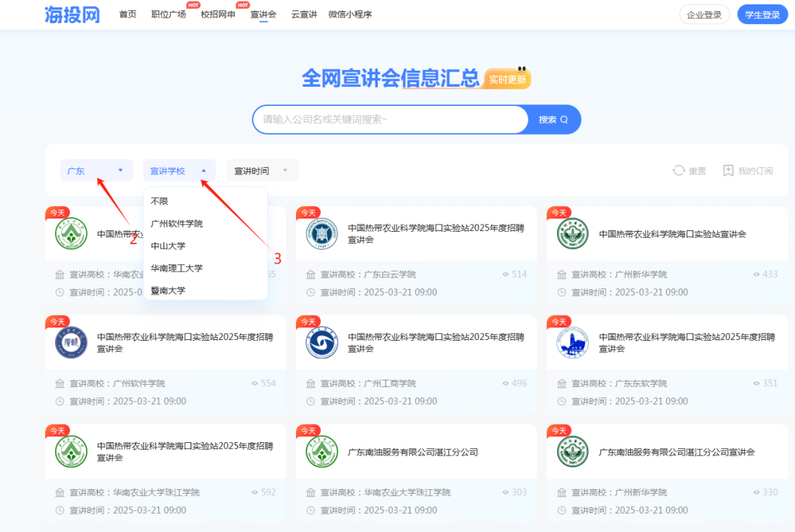
Task: Open the 广东 region dropdown
Action: point(96,170)
